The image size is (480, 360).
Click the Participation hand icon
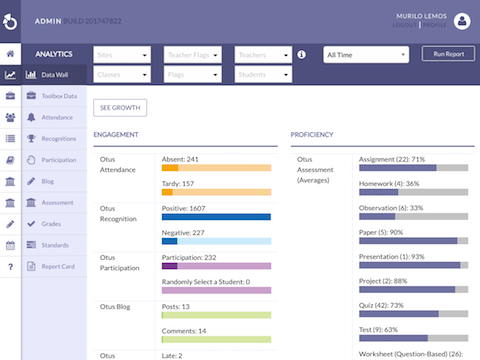31,160
